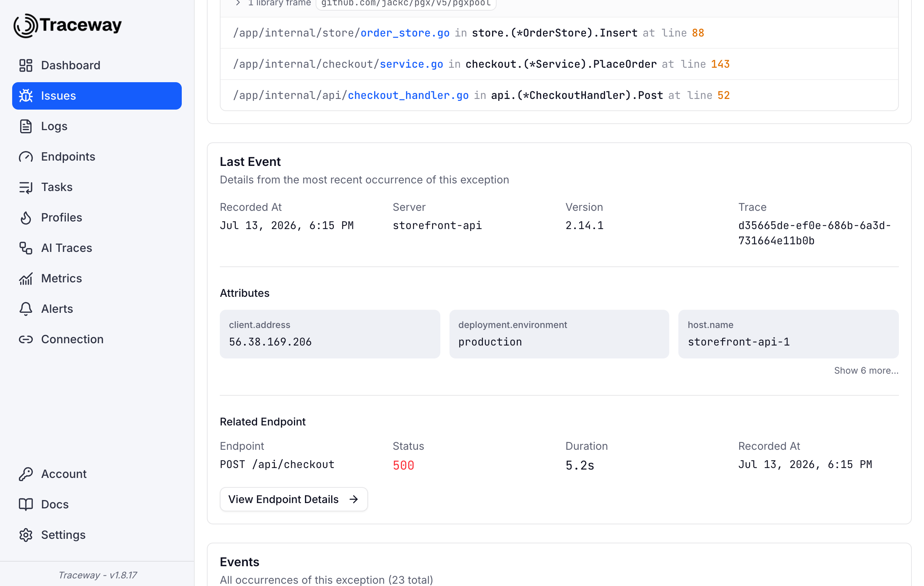
Task: Click the trace ID d35665de value
Action: [814, 233]
